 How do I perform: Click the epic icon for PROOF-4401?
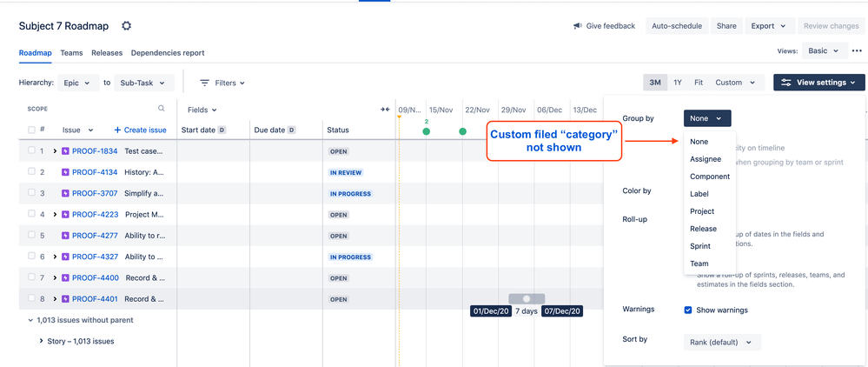point(65,299)
